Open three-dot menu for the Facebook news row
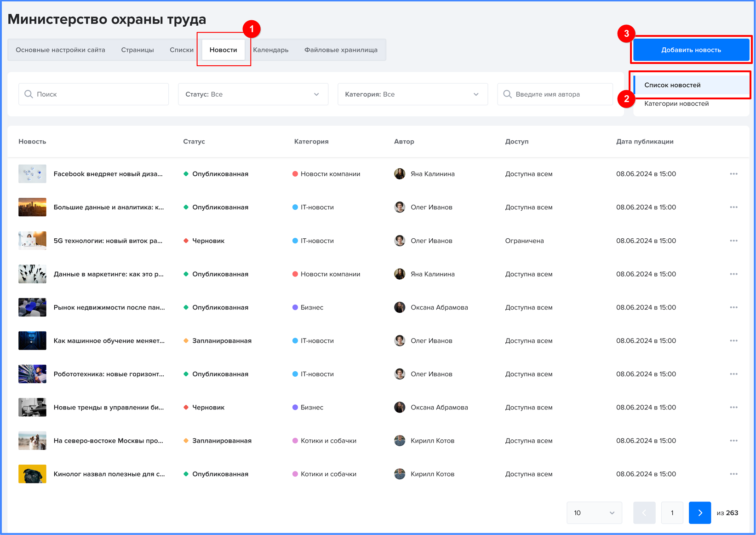Screen dimensions: 756x535 coord(733,174)
